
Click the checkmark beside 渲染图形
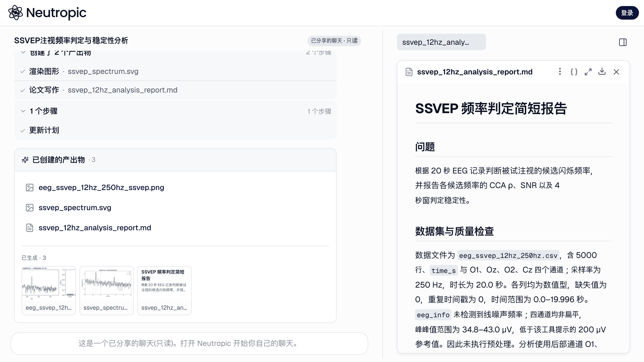point(23,72)
